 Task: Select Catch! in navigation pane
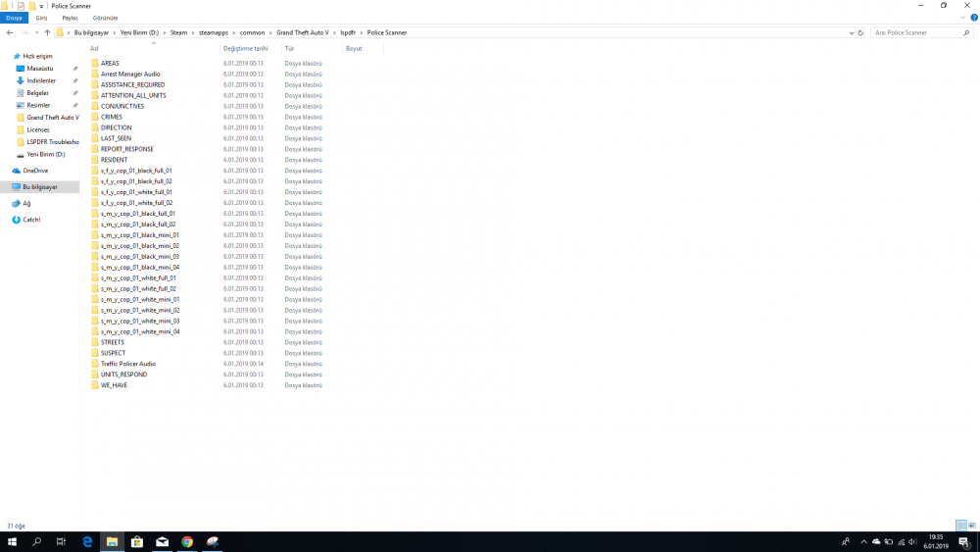point(31,220)
